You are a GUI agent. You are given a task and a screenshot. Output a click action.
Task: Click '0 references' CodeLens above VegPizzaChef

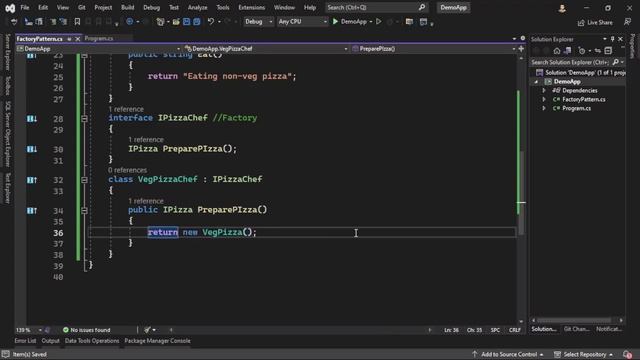click(x=127, y=170)
